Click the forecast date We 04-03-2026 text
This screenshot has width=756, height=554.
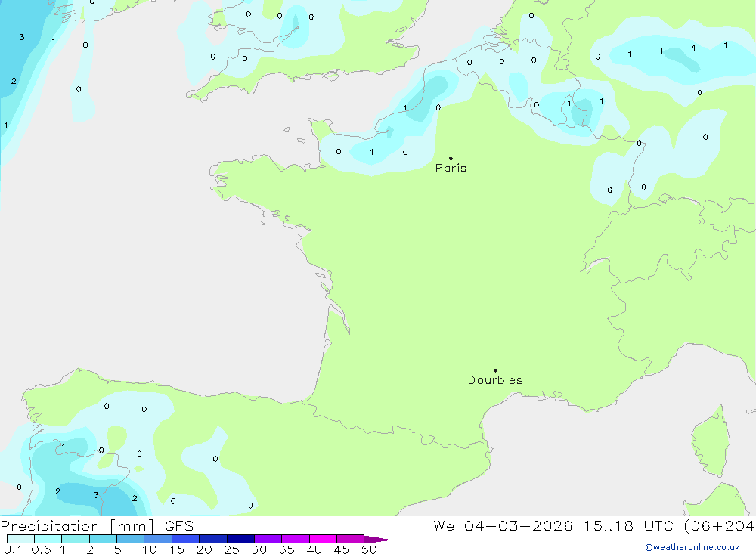point(503,525)
